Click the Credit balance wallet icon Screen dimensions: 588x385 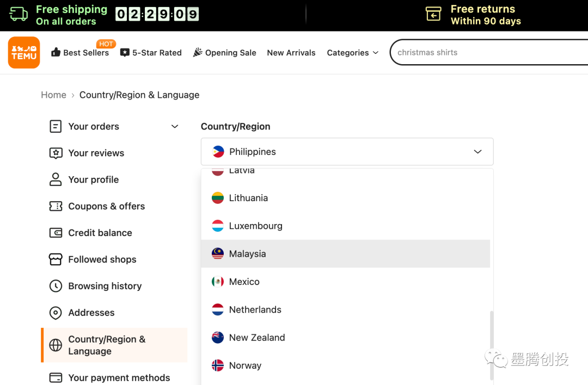[x=56, y=233]
